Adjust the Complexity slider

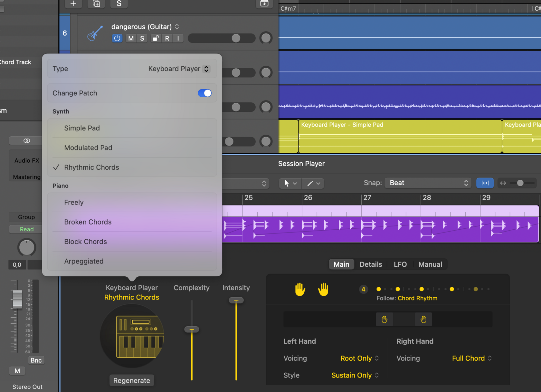(x=192, y=329)
